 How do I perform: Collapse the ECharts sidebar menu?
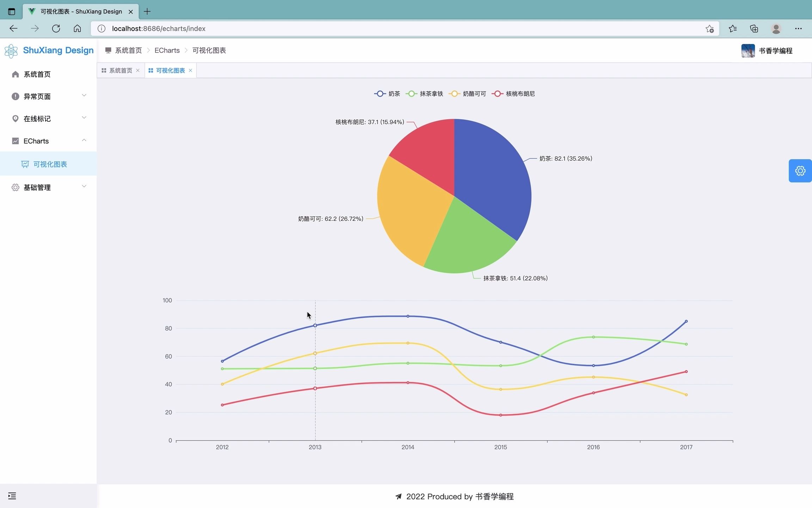tap(48, 141)
